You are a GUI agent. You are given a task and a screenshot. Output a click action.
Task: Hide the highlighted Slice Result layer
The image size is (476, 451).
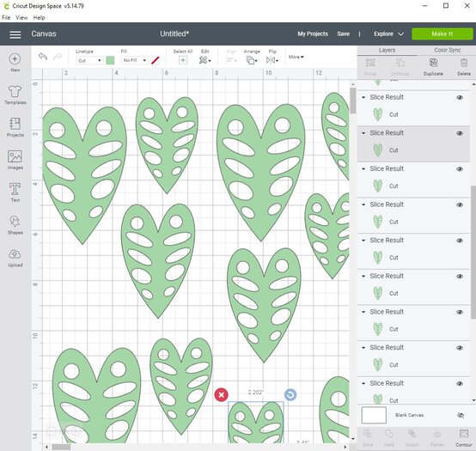click(460, 133)
